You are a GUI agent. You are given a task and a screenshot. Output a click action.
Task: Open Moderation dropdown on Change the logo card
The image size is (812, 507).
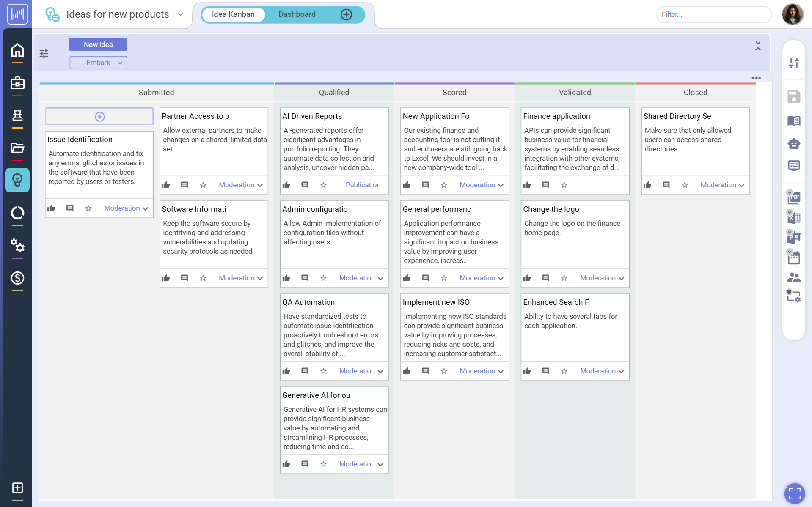point(602,278)
